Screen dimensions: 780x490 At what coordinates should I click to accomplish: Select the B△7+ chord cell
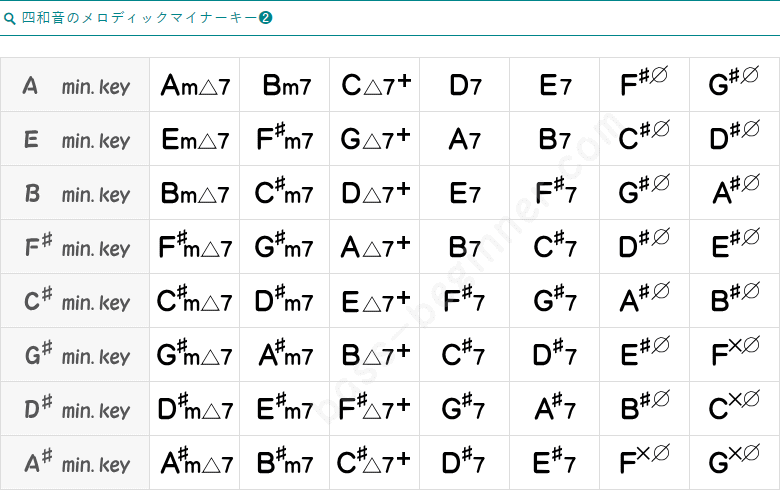375,355
